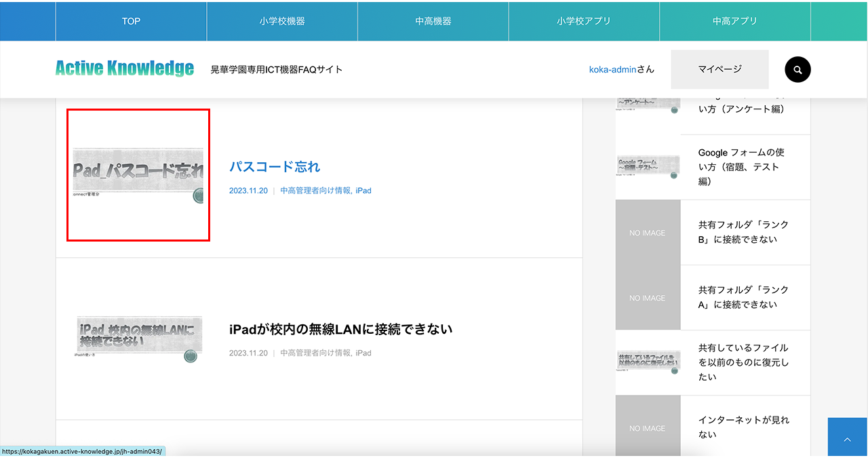Image resolution: width=868 pixels, height=458 pixels.
Task: Open sidebar thumbnail for ファイル復元 article
Action: pyautogui.click(x=648, y=363)
